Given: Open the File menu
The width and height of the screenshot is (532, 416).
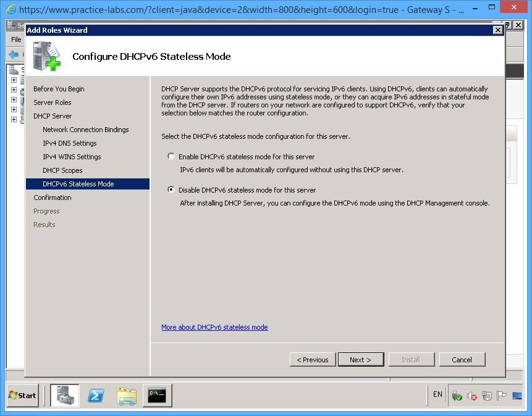Looking at the screenshot, I should click(x=15, y=40).
